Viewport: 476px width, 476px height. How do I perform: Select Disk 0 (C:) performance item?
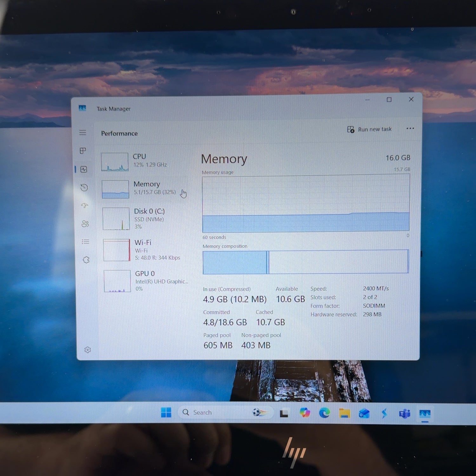click(146, 218)
